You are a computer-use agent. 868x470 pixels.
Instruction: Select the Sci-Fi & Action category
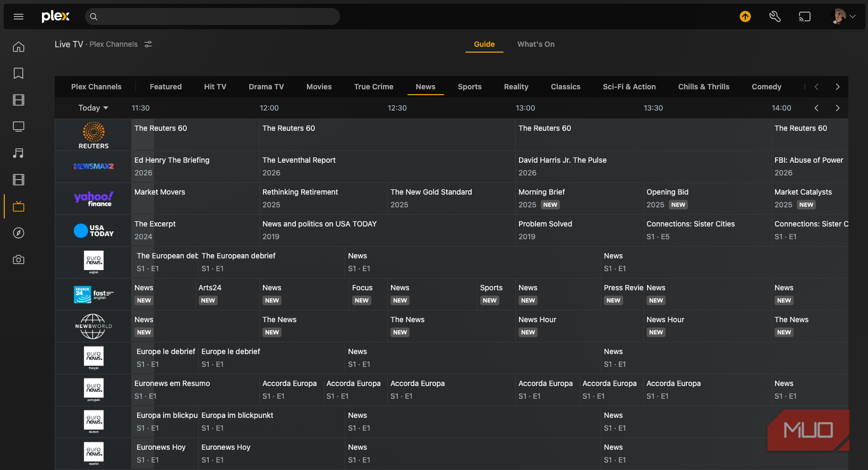point(629,87)
